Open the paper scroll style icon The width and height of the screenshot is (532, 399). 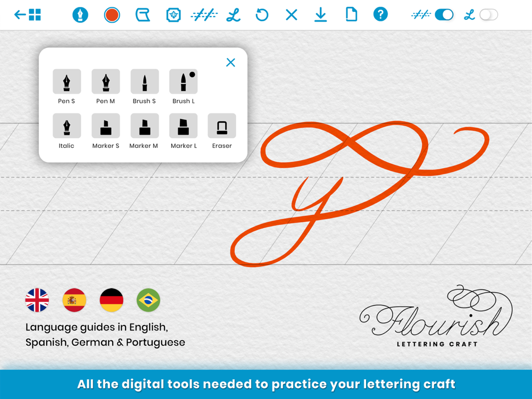point(143,15)
